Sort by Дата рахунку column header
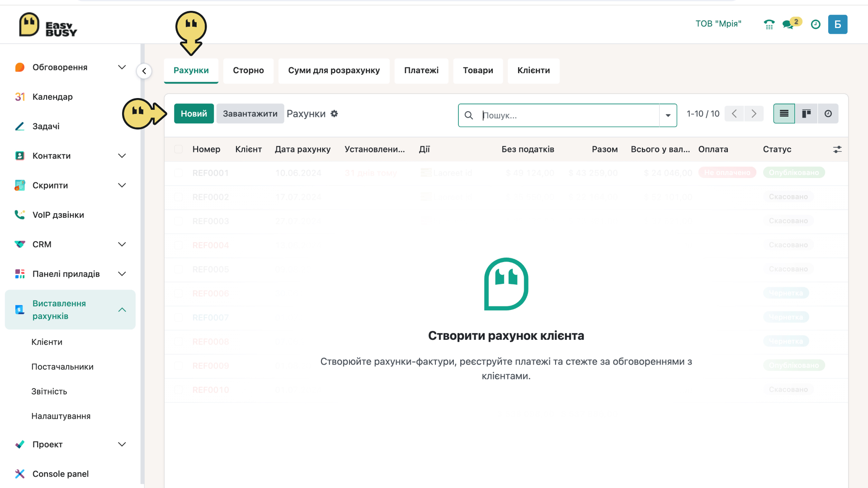868x488 pixels. tap(302, 149)
